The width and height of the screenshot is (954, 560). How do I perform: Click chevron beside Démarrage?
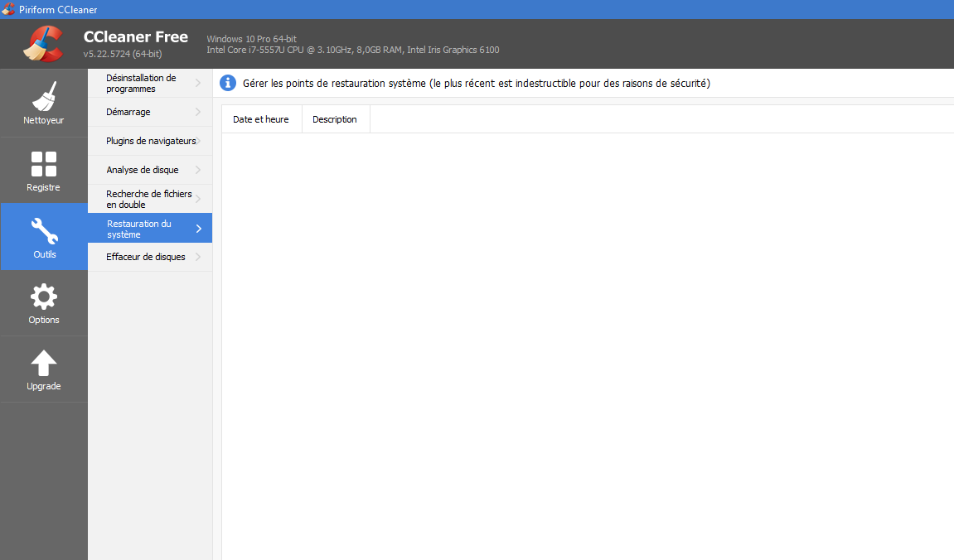pyautogui.click(x=198, y=112)
